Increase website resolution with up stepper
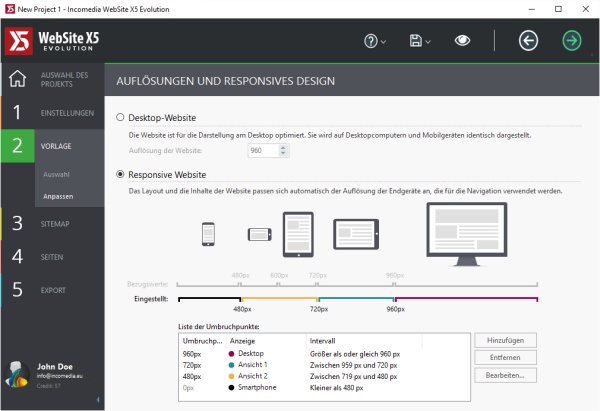 (x=283, y=147)
